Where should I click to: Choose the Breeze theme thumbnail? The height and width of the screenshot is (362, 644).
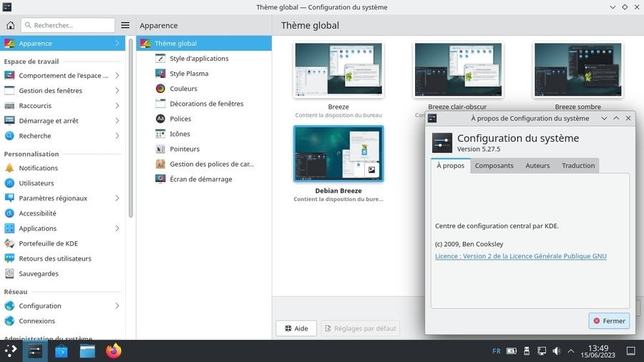(x=338, y=70)
